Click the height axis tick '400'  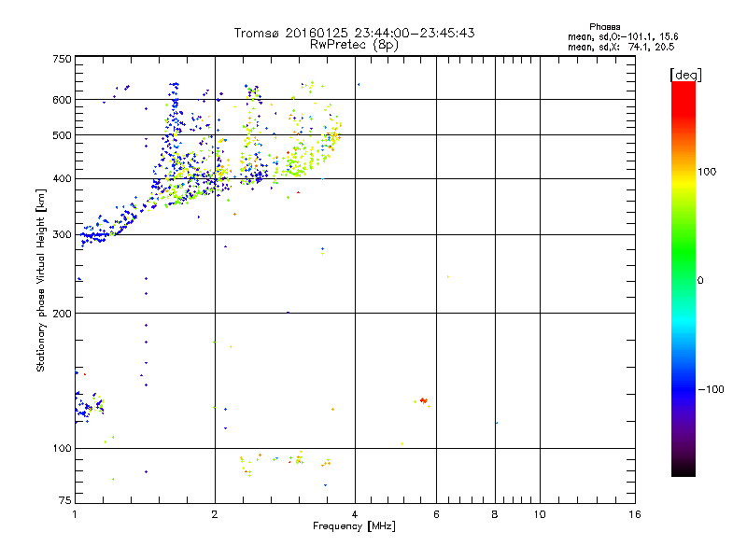(x=62, y=178)
